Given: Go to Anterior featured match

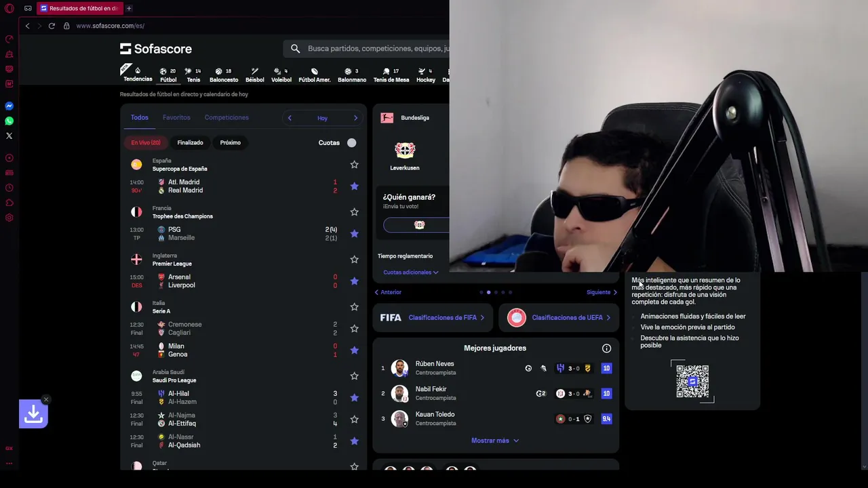Looking at the screenshot, I should [388, 292].
